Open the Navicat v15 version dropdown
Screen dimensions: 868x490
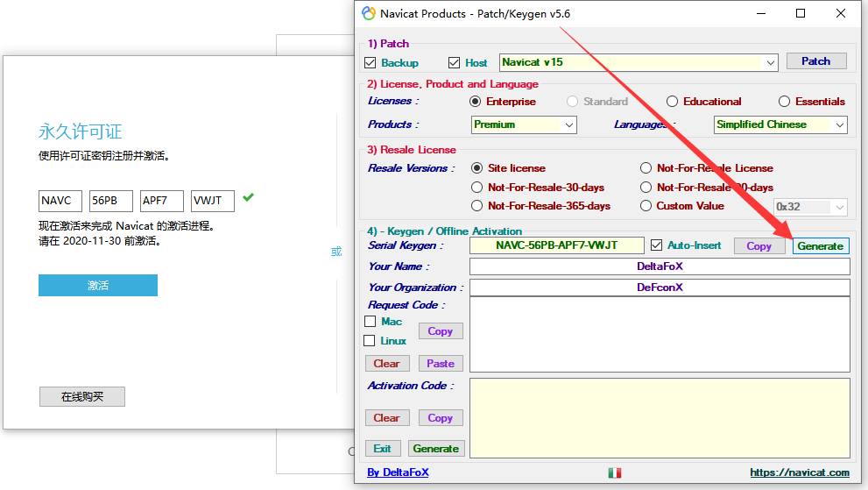[x=770, y=62]
